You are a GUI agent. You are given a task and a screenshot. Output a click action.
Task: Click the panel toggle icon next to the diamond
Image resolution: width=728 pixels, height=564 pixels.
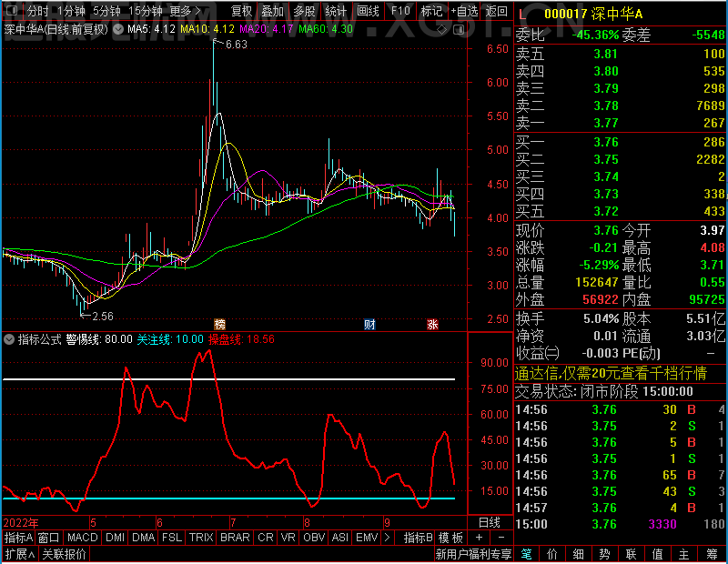pyautogui.click(x=459, y=30)
